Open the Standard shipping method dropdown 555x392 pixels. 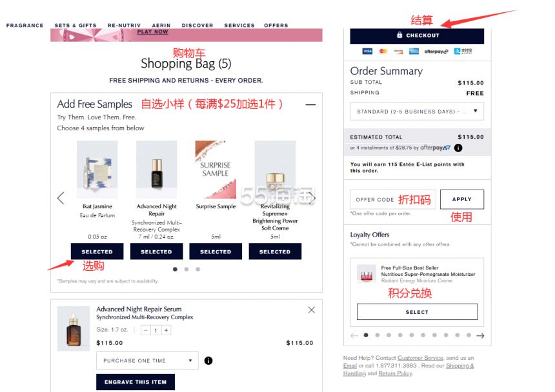pyautogui.click(x=417, y=112)
